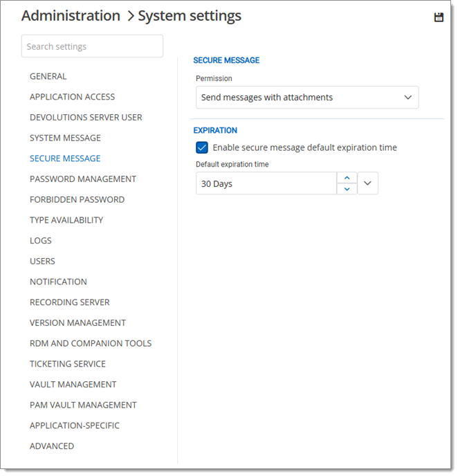Select Application Access in the sidebar
Viewport: 458px width, 476px height.
click(x=73, y=97)
